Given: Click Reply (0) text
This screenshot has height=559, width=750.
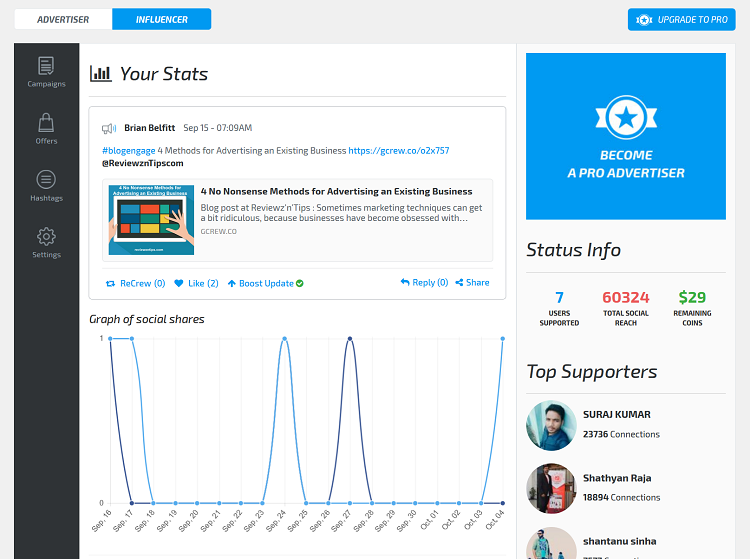Looking at the screenshot, I should point(430,283).
